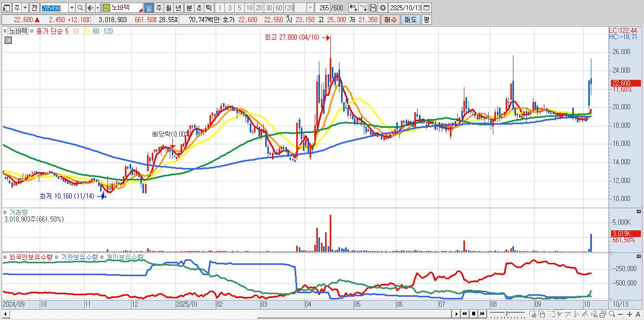Open the dropdown arrow next to speaker icon
The height and width of the screenshot is (320, 644).
point(98,8)
